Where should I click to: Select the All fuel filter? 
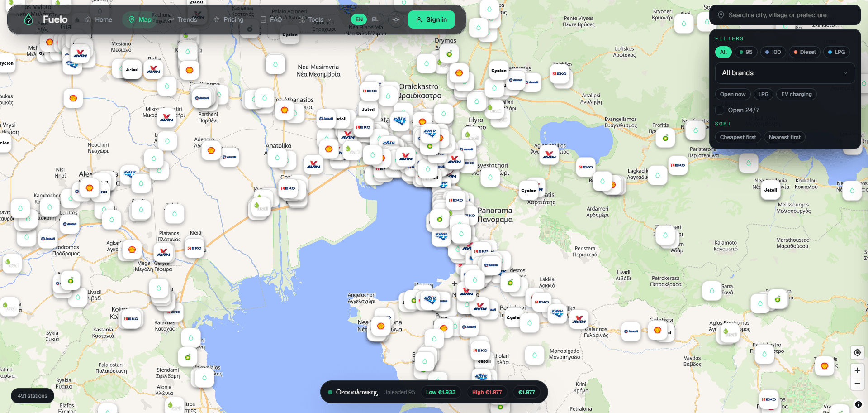click(x=723, y=52)
